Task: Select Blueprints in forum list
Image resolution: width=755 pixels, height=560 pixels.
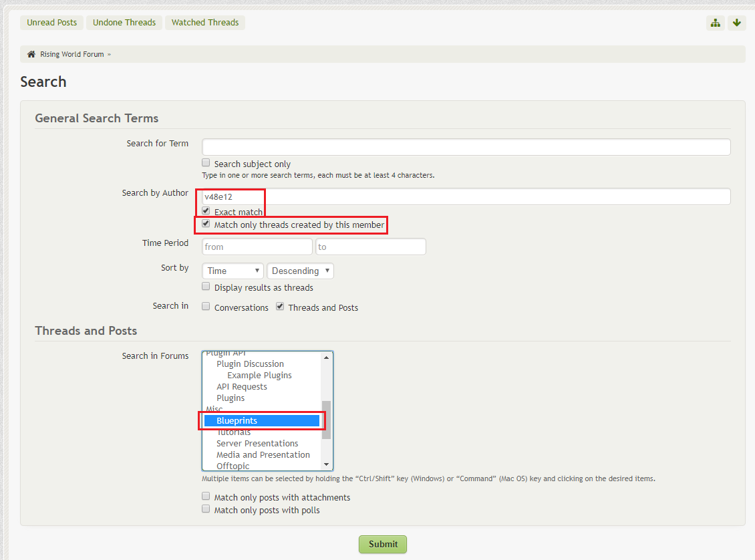Action: click(262, 421)
